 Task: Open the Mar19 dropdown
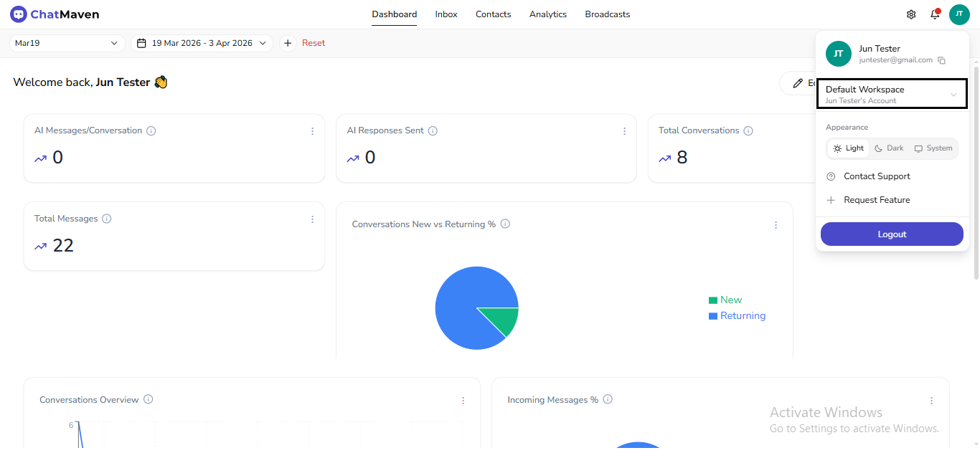(x=67, y=42)
